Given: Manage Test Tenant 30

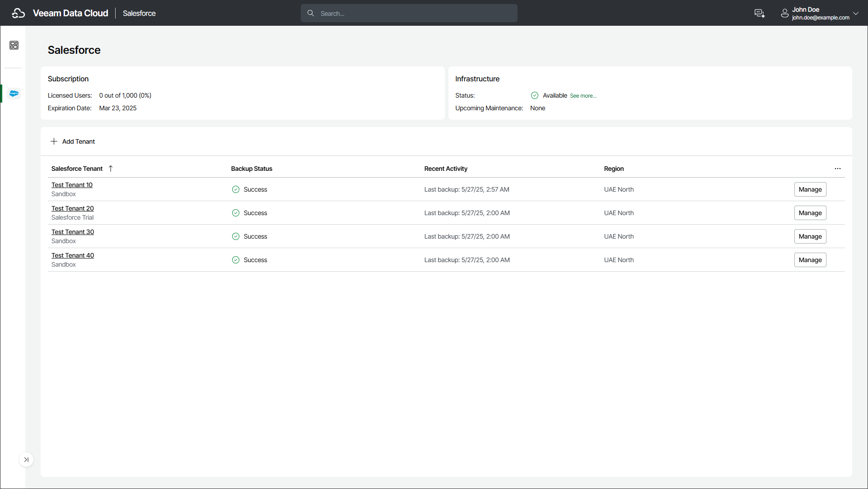Looking at the screenshot, I should (810, 236).
